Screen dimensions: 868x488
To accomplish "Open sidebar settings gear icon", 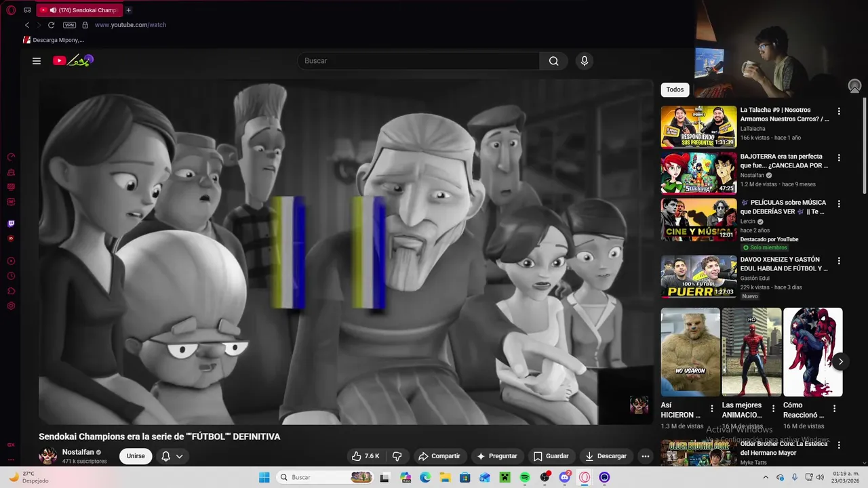I will [x=11, y=306].
